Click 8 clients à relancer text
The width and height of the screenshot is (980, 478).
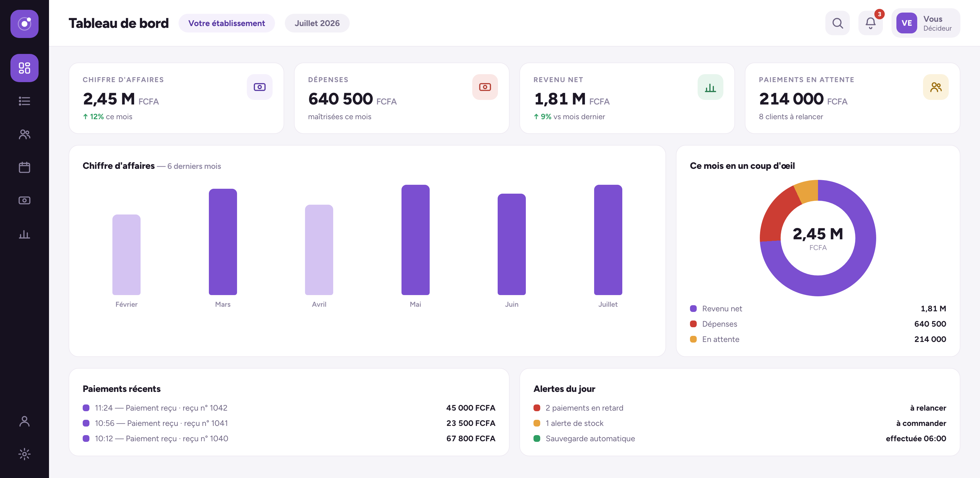point(790,117)
